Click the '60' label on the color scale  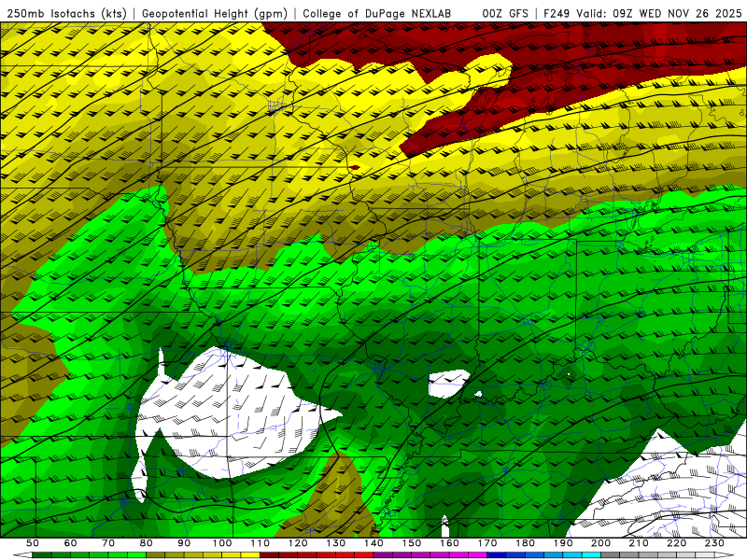click(71, 543)
